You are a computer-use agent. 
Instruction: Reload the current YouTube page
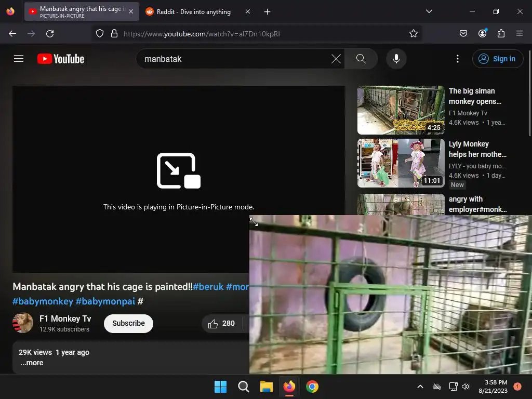pyautogui.click(x=50, y=34)
